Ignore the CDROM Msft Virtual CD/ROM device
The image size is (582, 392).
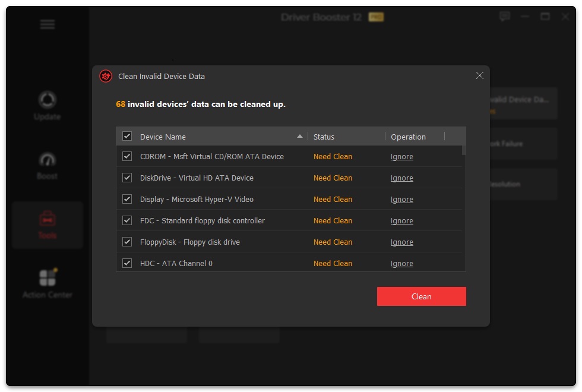[401, 157]
